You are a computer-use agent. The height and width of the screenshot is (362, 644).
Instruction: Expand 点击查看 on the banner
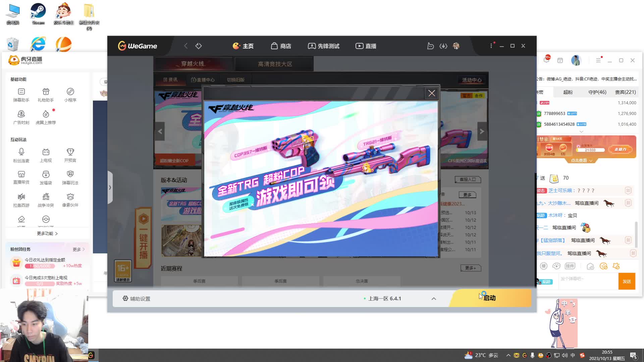[x=581, y=161]
